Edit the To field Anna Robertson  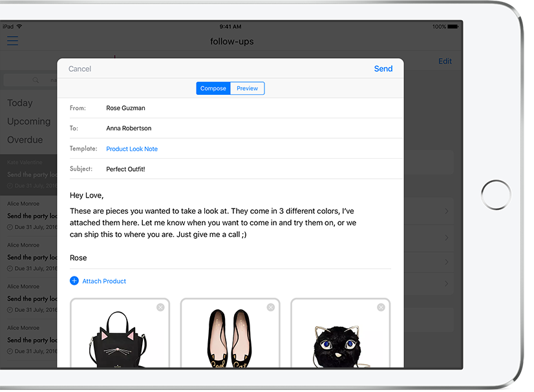pyautogui.click(x=237, y=129)
